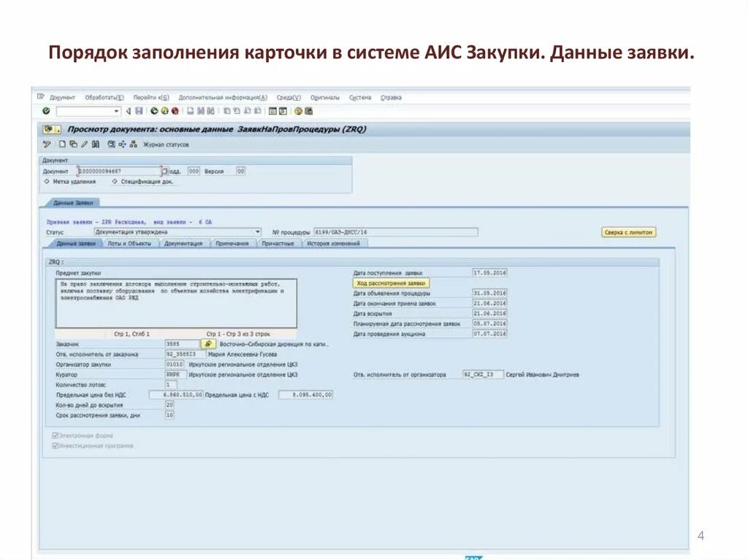Screen dimensions: 748x560
Task: Click the № процедуры field
Action: pos(395,232)
